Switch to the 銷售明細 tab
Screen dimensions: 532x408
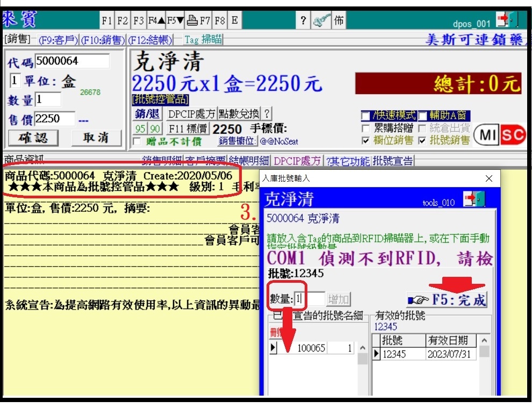(x=162, y=161)
